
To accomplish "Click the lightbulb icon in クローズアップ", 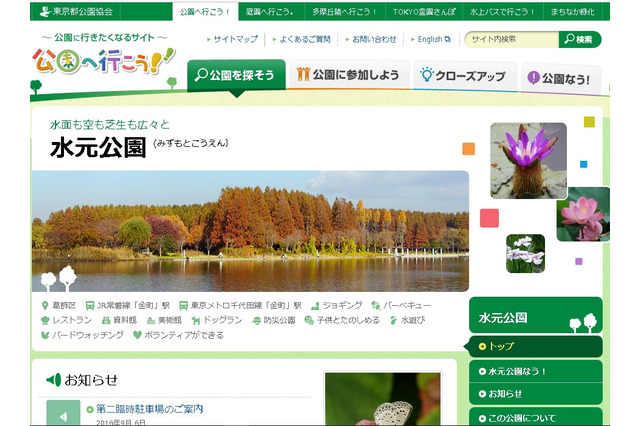I will [x=427, y=74].
